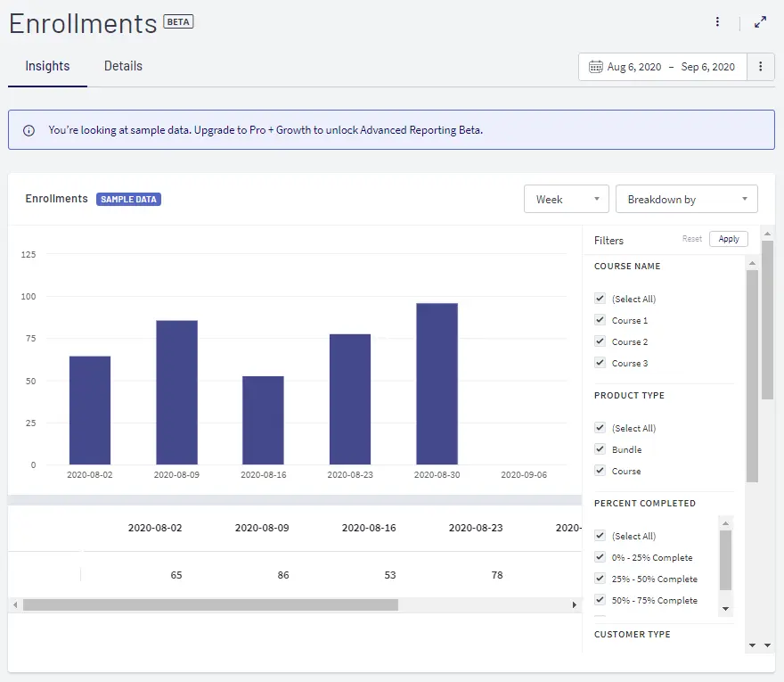Viewport: 784px width, 682px height.
Task: Click Reset to clear filters
Action: coord(691,239)
